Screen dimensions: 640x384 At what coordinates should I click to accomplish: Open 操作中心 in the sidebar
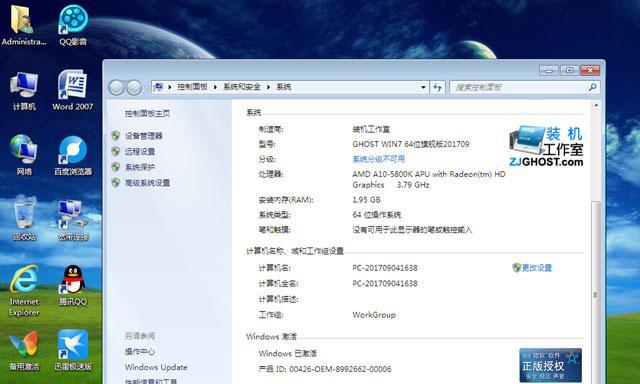pos(140,352)
